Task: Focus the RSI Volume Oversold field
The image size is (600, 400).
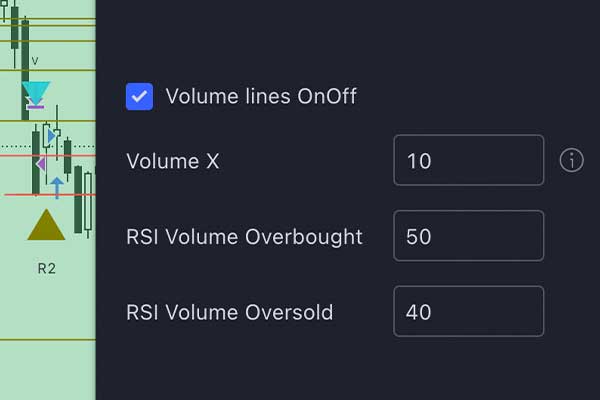Action: pos(468,311)
